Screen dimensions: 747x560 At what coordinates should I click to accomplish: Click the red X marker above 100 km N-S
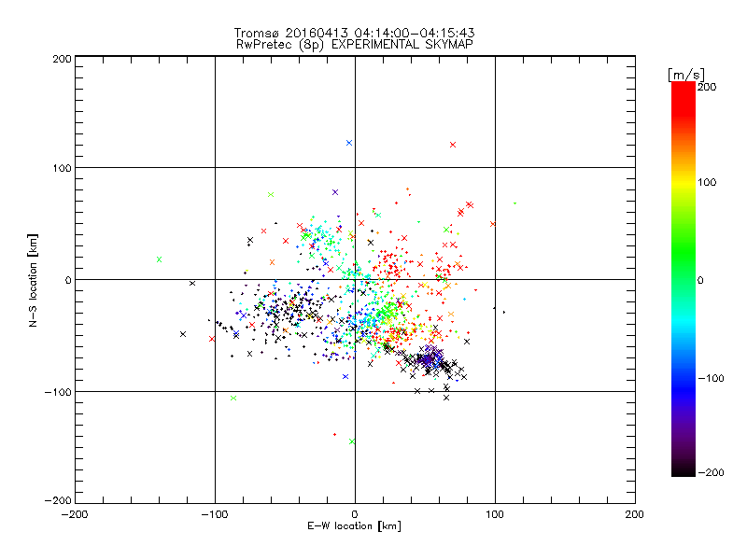[453, 145]
